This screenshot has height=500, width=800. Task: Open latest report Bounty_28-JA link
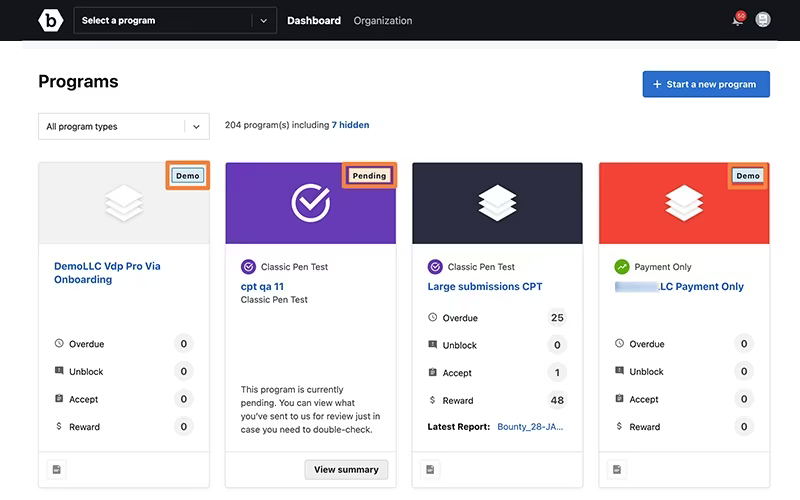[x=530, y=427]
